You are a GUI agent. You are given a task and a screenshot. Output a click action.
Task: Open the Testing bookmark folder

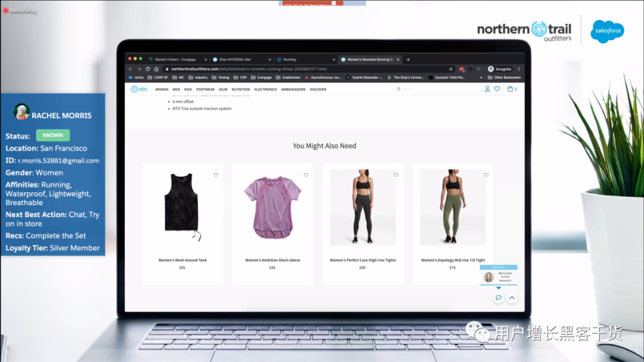click(x=221, y=78)
